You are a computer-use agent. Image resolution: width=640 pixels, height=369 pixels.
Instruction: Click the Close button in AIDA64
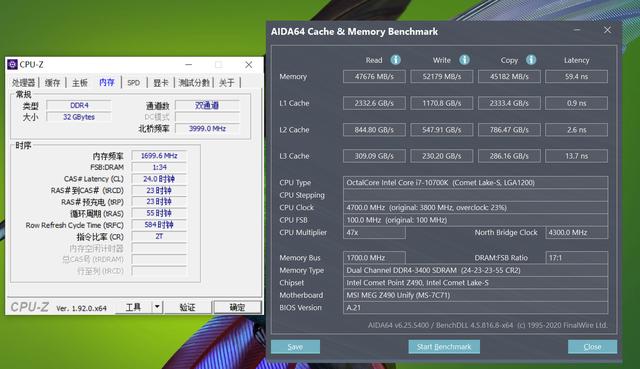coord(592,347)
